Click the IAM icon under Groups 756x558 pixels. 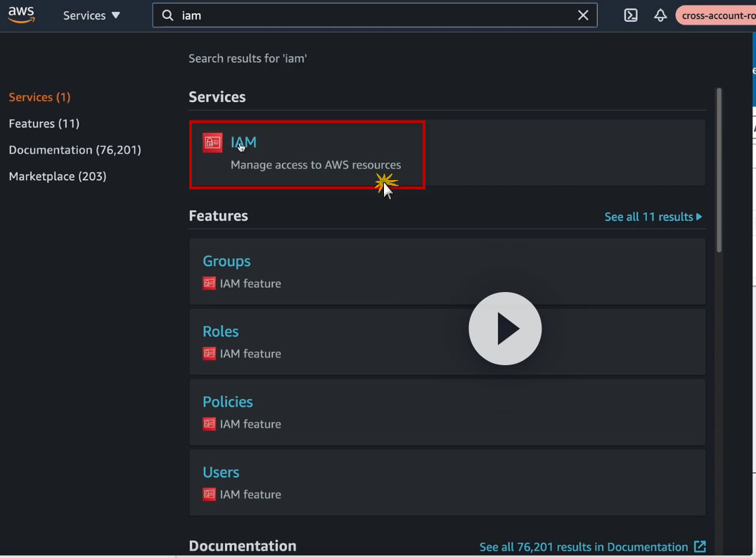point(210,283)
